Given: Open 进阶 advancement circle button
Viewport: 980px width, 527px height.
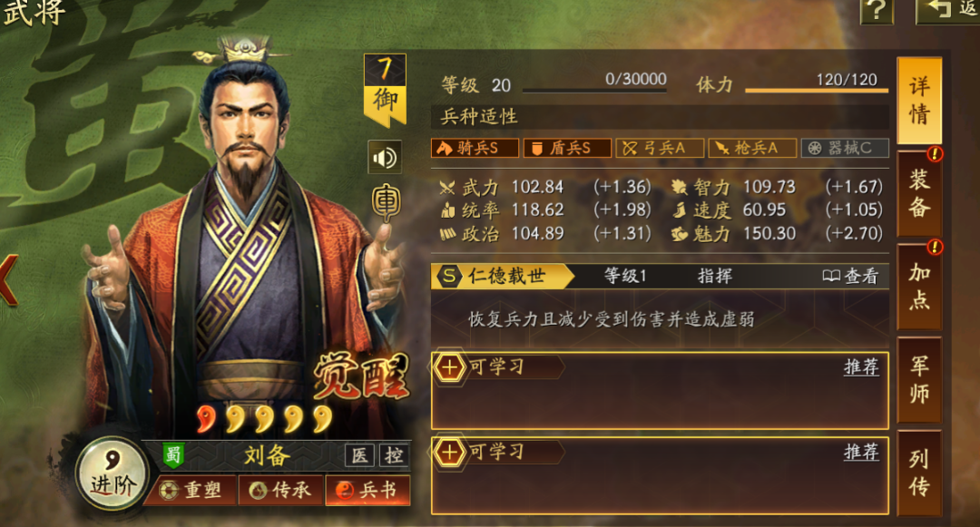Looking at the screenshot, I should point(112,473).
